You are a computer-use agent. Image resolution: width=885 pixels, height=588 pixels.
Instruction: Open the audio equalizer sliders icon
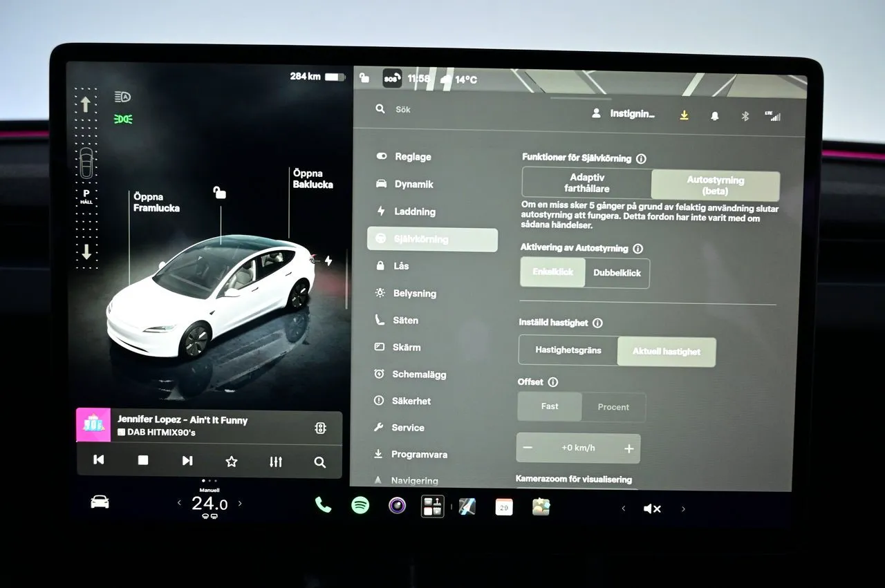(276, 462)
